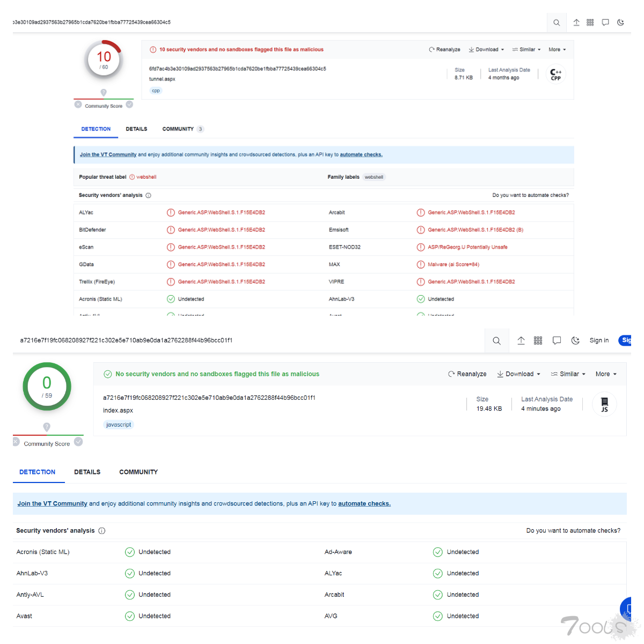Click ESET-NOD32 ASP/ReGeorg.U detection text
The height and width of the screenshot is (644, 644).
click(x=467, y=247)
